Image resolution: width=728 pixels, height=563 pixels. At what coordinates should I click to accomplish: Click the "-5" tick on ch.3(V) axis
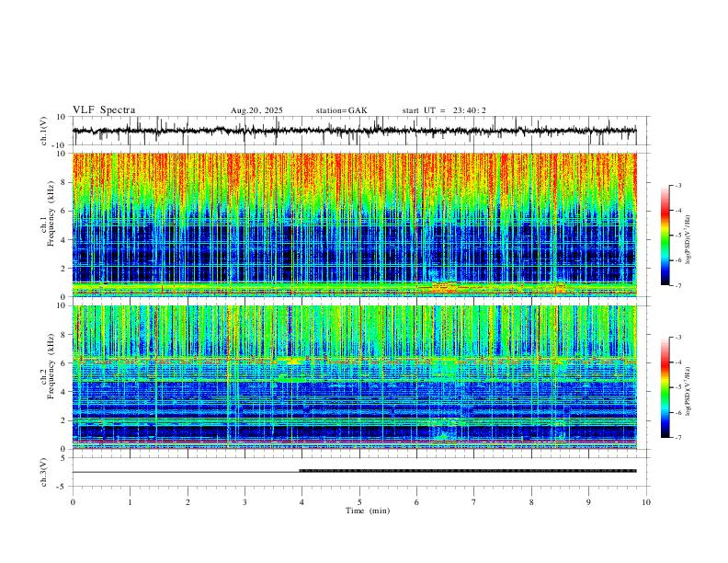(x=63, y=487)
